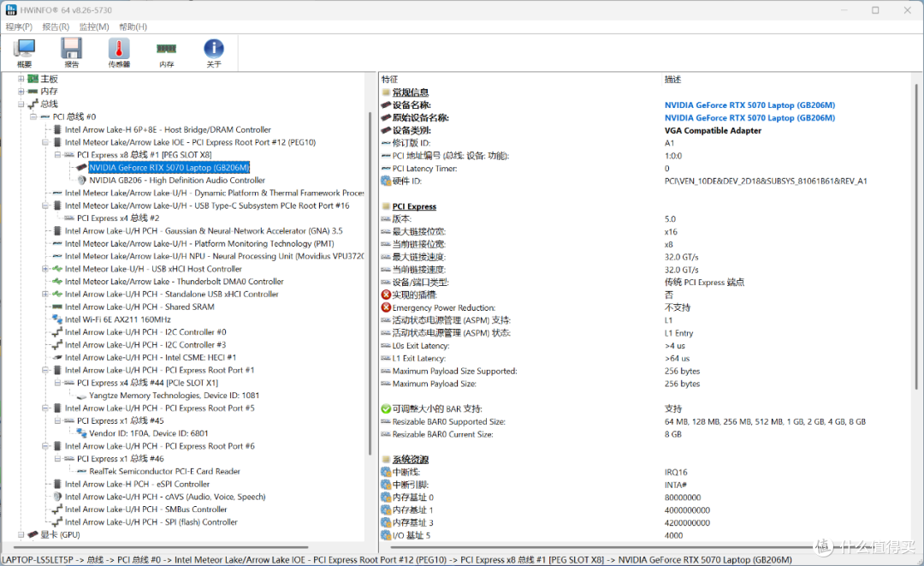The width and height of the screenshot is (924, 566).
Task: Click the PCI\VEN_10DE hardware ID value
Action: (766, 181)
